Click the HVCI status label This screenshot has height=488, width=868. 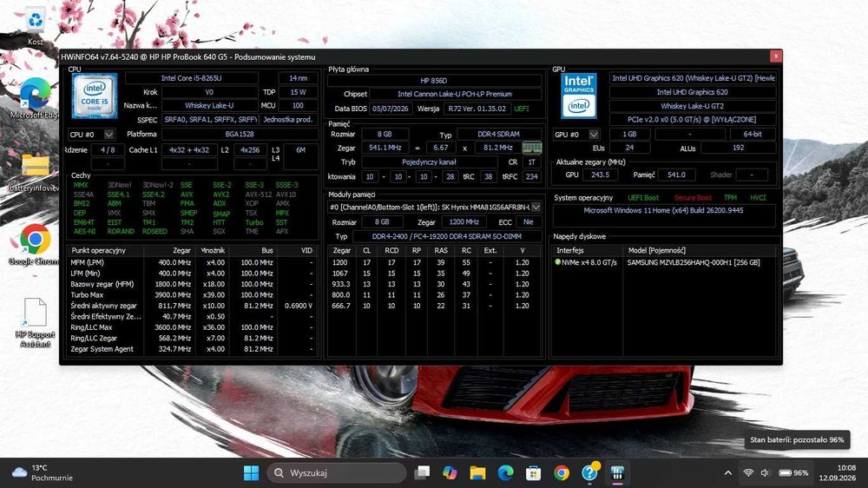(758, 198)
